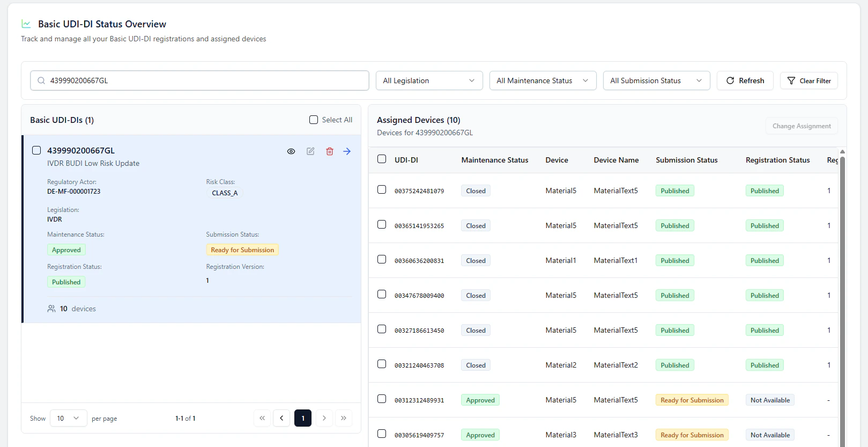Click the MaterialText2 device name cell
The image size is (868, 447).
(616, 365)
